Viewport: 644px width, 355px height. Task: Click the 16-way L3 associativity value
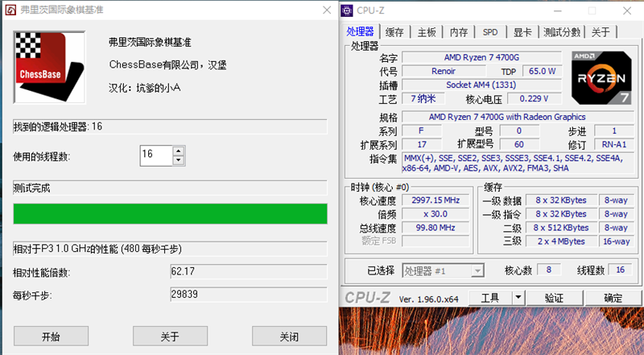616,241
